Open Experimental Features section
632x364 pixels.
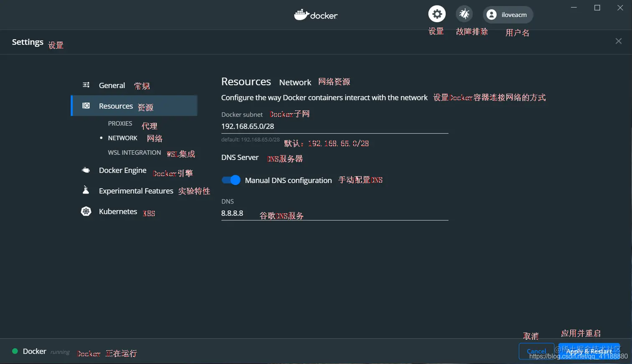pos(136,191)
